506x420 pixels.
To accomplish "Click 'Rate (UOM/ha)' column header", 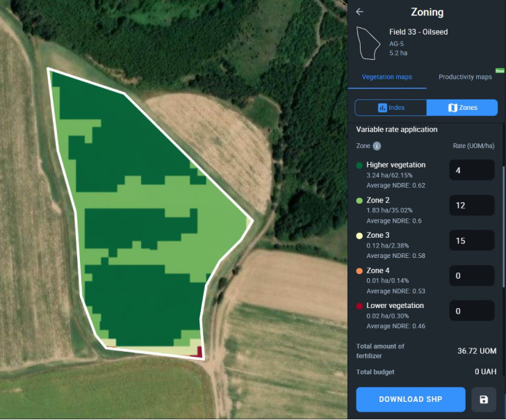I will click(473, 146).
